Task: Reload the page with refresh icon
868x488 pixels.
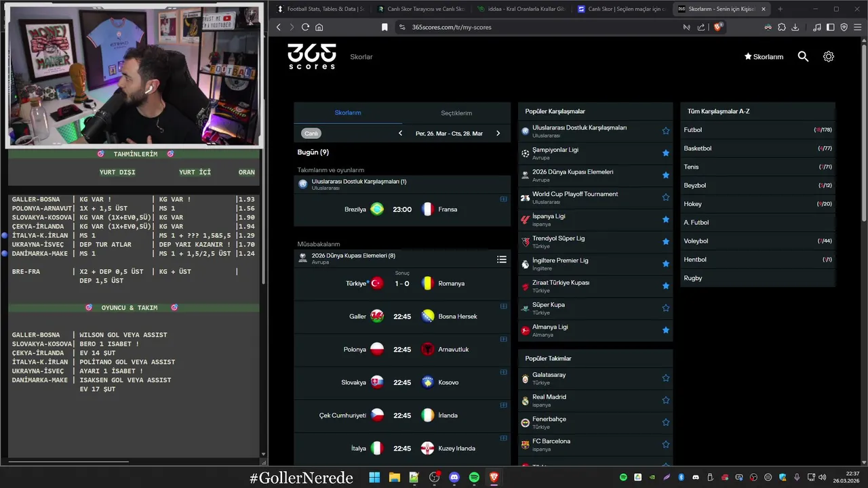Action: 305,27
